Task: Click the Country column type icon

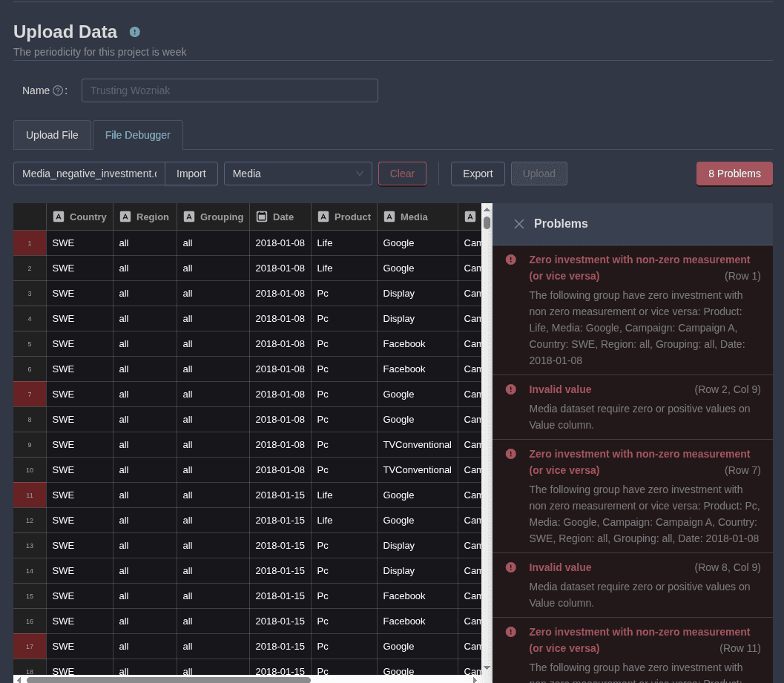Action: [x=59, y=217]
